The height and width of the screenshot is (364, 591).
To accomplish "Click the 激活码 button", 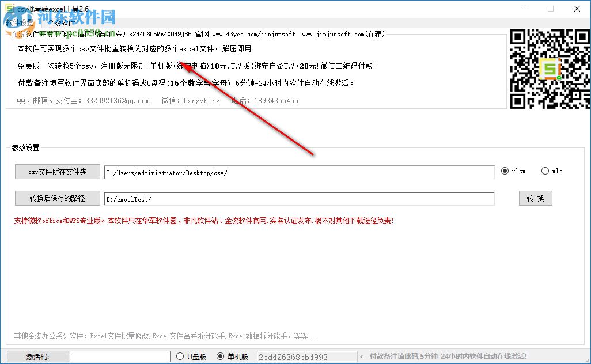I will [x=37, y=355].
